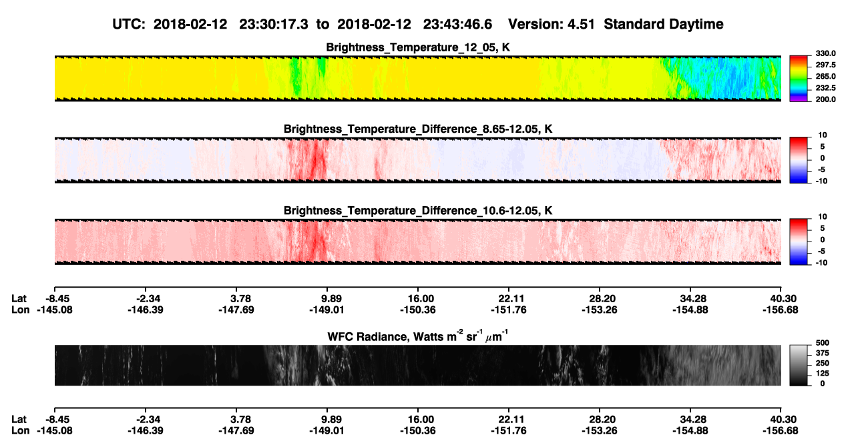
Task: Click longitude -156.68 on the axis below WFC Radiance
Action: pyautogui.click(x=781, y=430)
